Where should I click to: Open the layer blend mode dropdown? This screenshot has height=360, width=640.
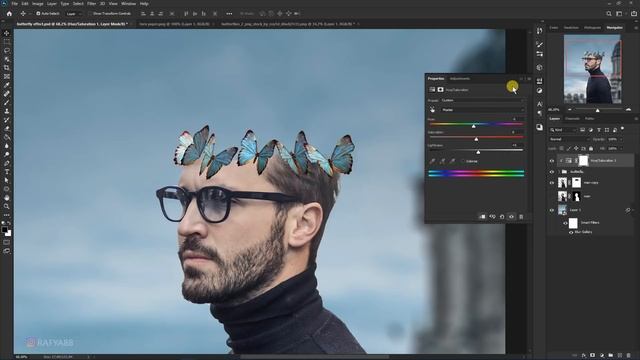click(569, 139)
